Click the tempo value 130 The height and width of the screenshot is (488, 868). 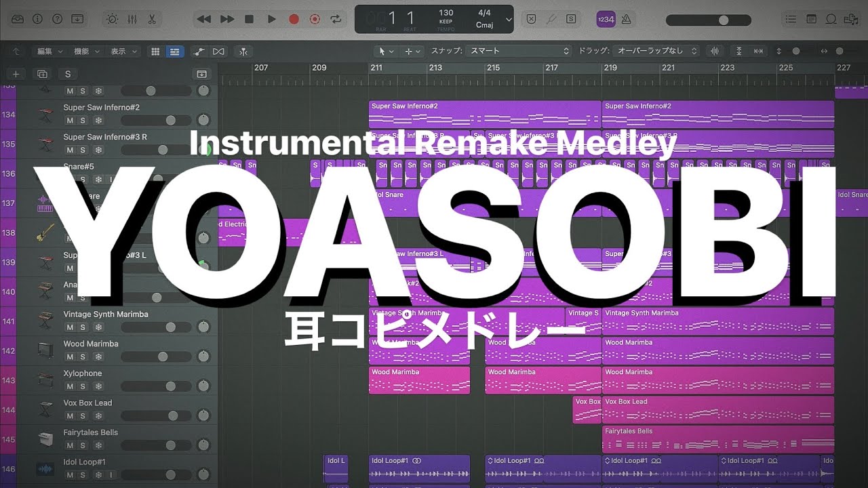click(x=446, y=13)
